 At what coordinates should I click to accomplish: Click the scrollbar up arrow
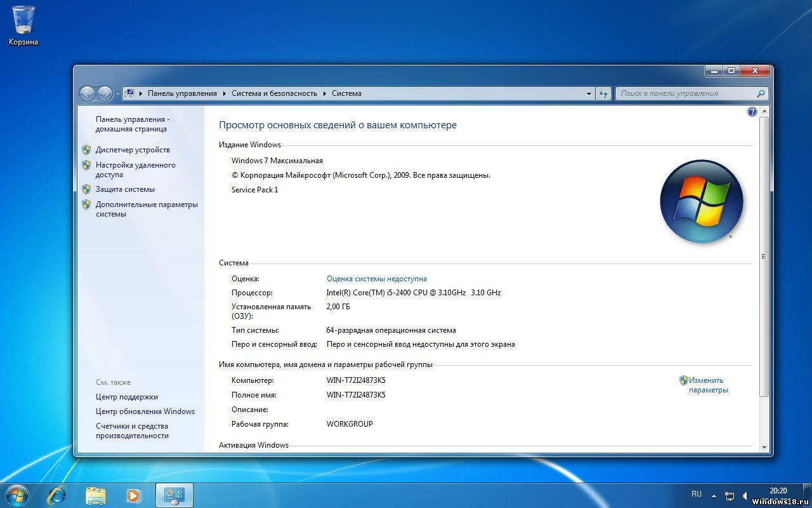[764, 112]
